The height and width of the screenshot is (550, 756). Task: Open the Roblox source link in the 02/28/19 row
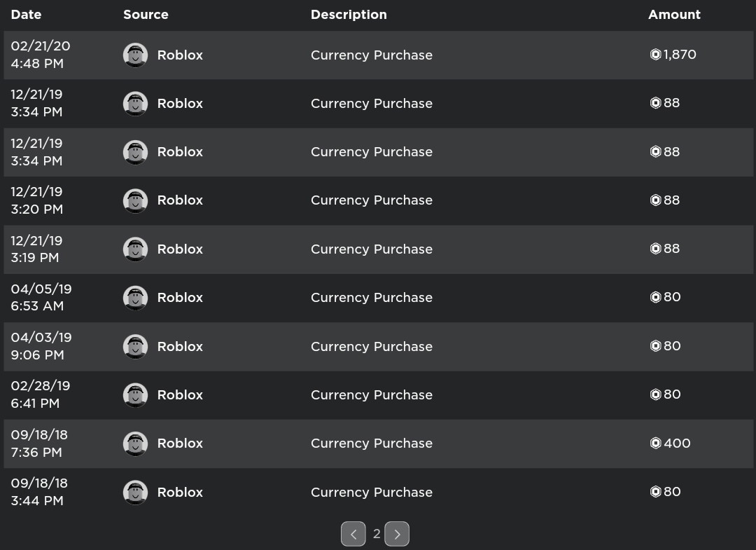(x=180, y=394)
